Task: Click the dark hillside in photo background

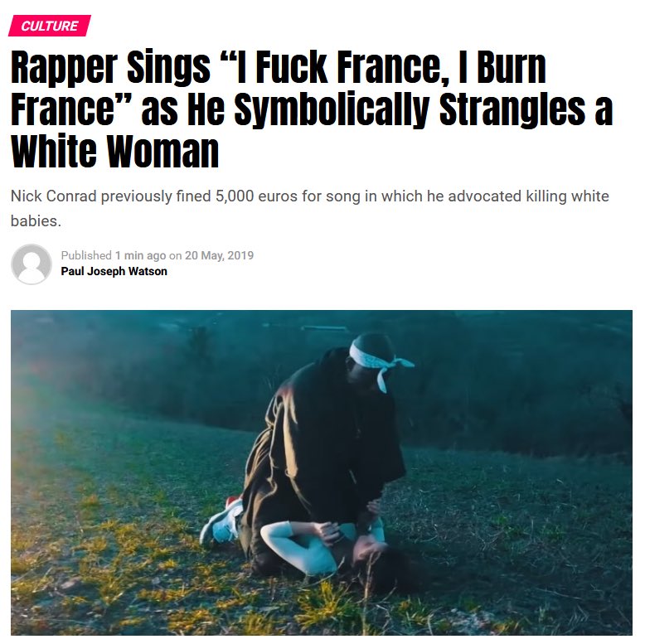Action: [x=514, y=390]
